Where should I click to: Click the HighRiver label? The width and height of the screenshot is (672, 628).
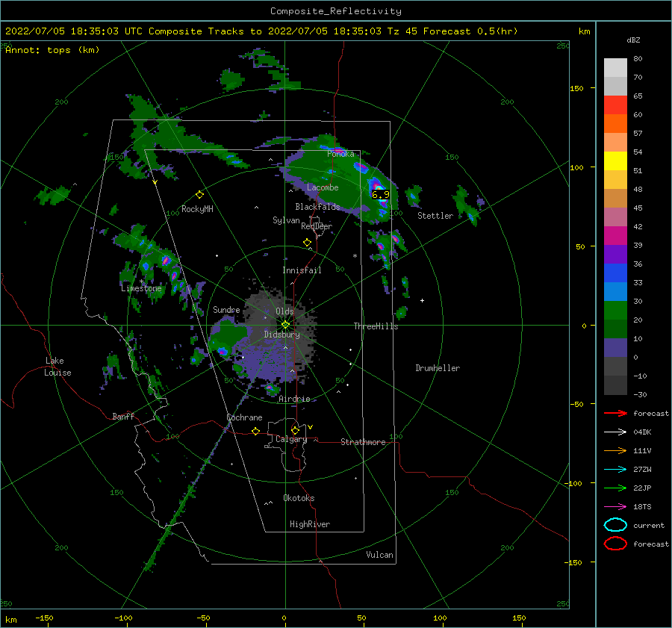click(x=310, y=524)
